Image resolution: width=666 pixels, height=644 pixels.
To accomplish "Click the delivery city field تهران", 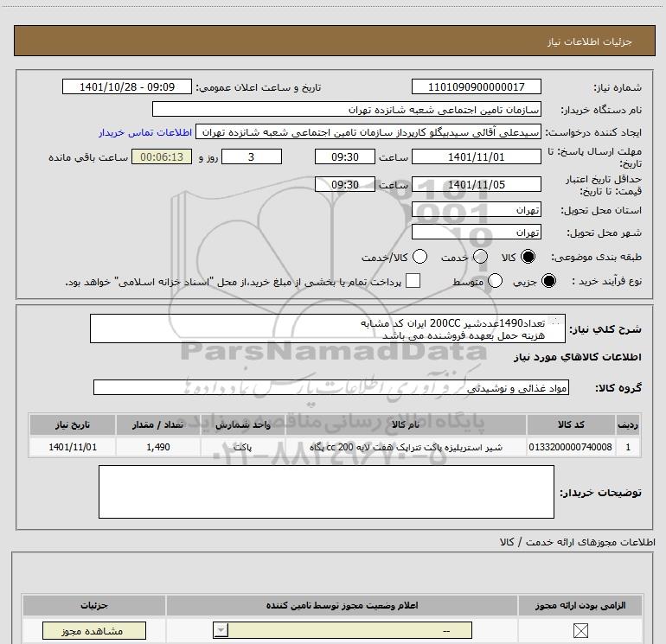I will pos(476,232).
